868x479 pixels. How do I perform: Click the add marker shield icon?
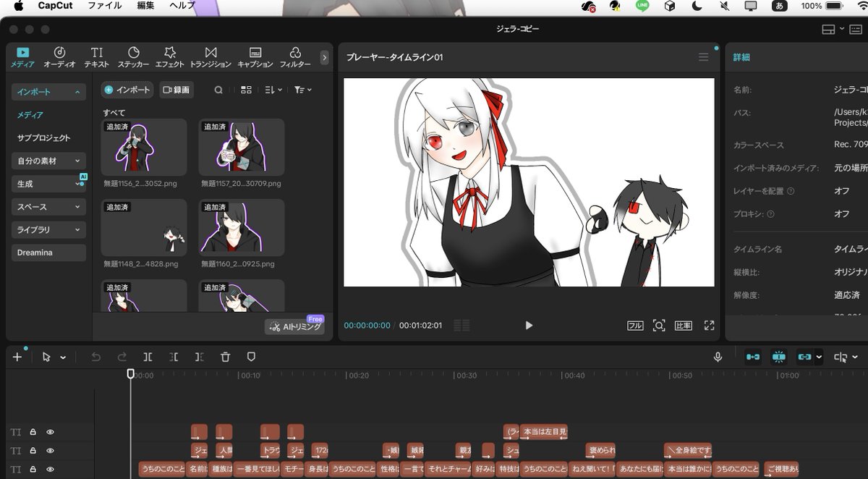pyautogui.click(x=251, y=357)
